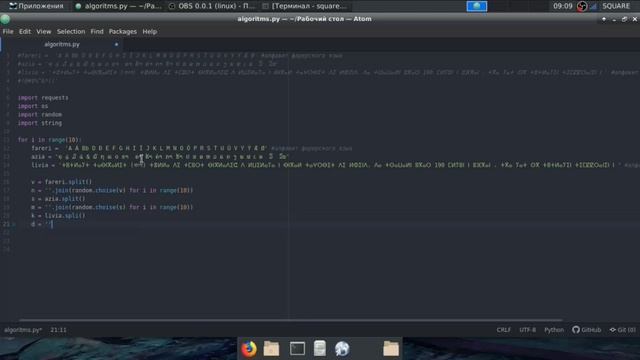Click the 09:09 clock in panel
This screenshot has height=360, width=640.
tap(563, 6)
